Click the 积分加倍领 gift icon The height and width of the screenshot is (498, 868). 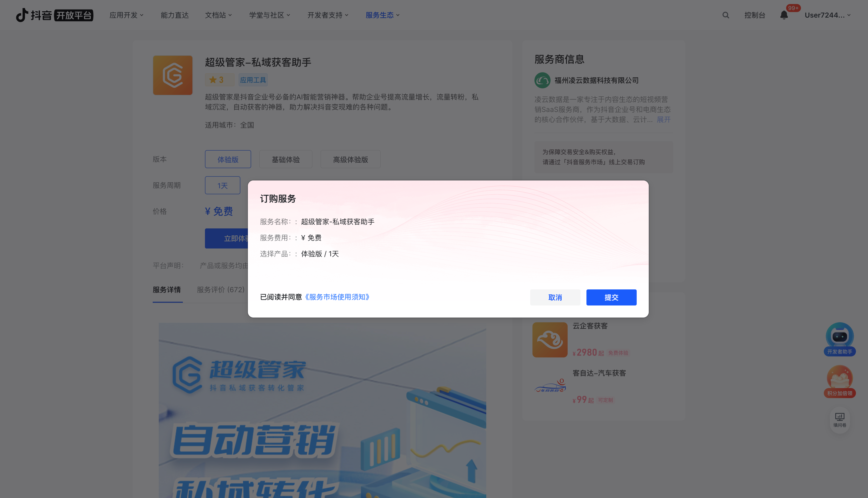click(840, 381)
